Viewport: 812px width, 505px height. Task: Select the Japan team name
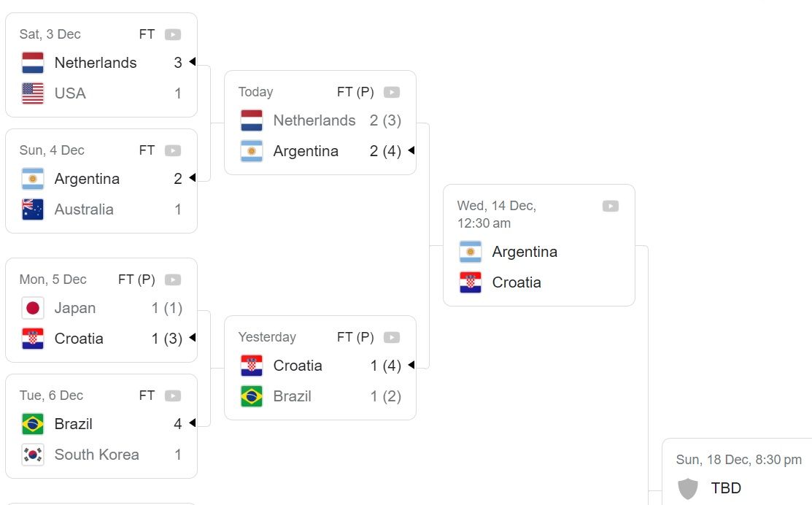click(75, 307)
